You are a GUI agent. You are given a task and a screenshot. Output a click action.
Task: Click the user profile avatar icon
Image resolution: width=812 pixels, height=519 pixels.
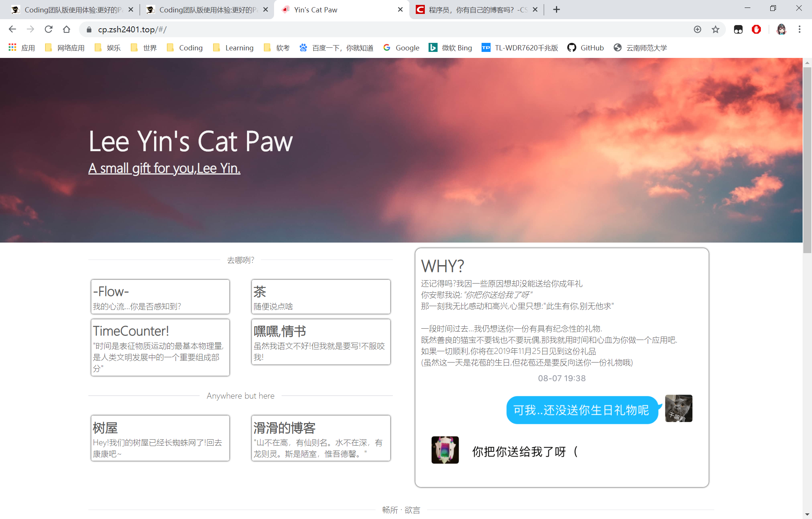click(x=781, y=29)
